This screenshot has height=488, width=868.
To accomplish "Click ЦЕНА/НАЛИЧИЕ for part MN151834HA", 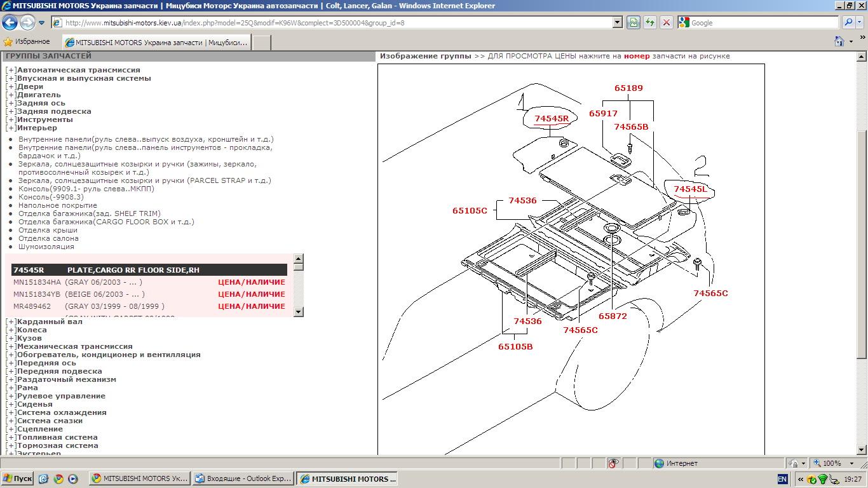I will coord(251,282).
